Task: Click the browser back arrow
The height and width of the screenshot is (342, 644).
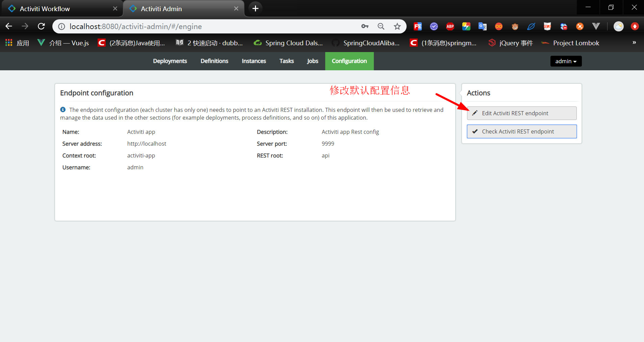Action: point(9,26)
